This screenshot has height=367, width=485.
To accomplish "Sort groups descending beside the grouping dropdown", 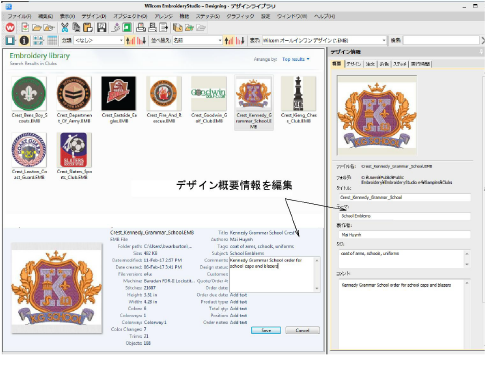I will [x=142, y=40].
